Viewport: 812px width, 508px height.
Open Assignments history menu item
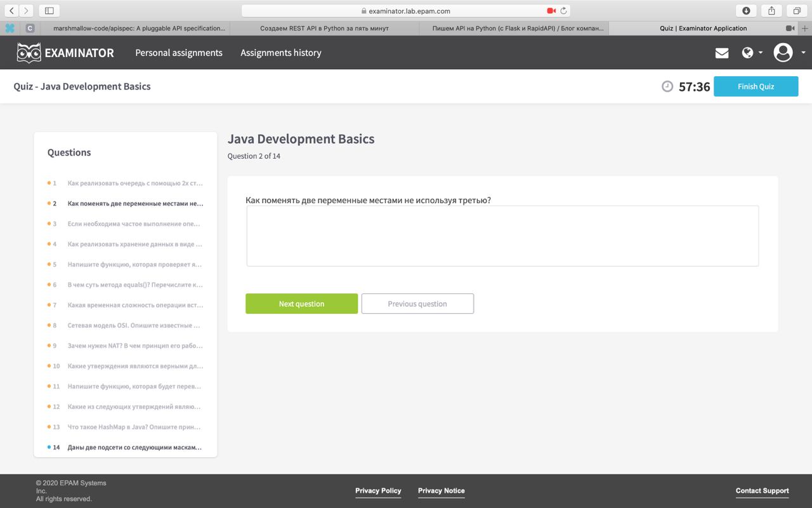click(281, 53)
